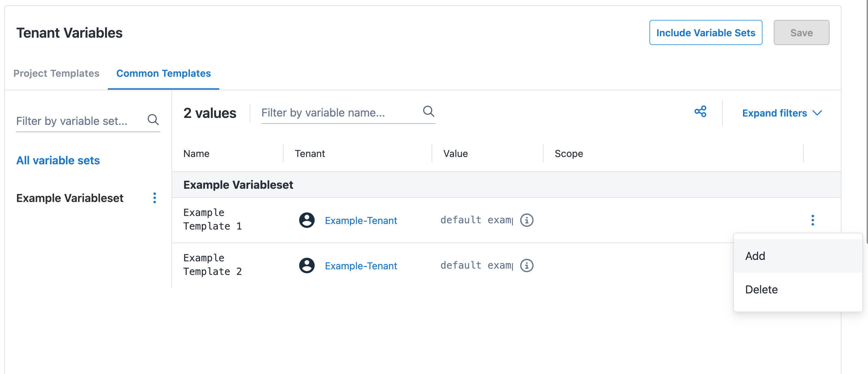The width and height of the screenshot is (868, 374).
Task: Click the search icon beside variable name filter
Action: [x=429, y=112]
